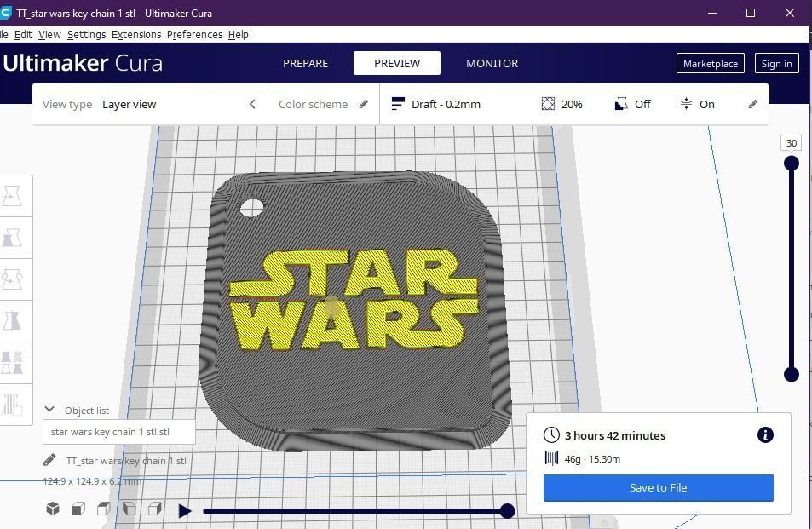812x529 pixels.
Task: Rename job with pencil icon
Action: 49,460
